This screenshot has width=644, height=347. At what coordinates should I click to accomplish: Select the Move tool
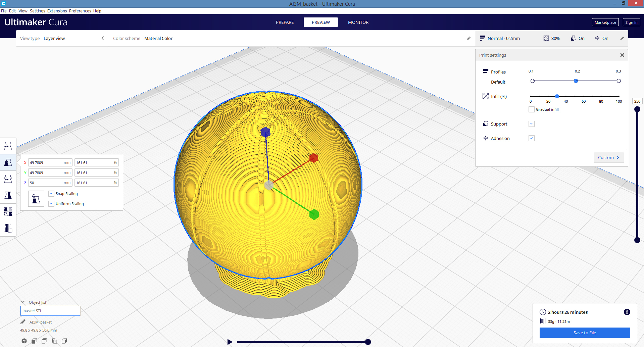click(8, 146)
